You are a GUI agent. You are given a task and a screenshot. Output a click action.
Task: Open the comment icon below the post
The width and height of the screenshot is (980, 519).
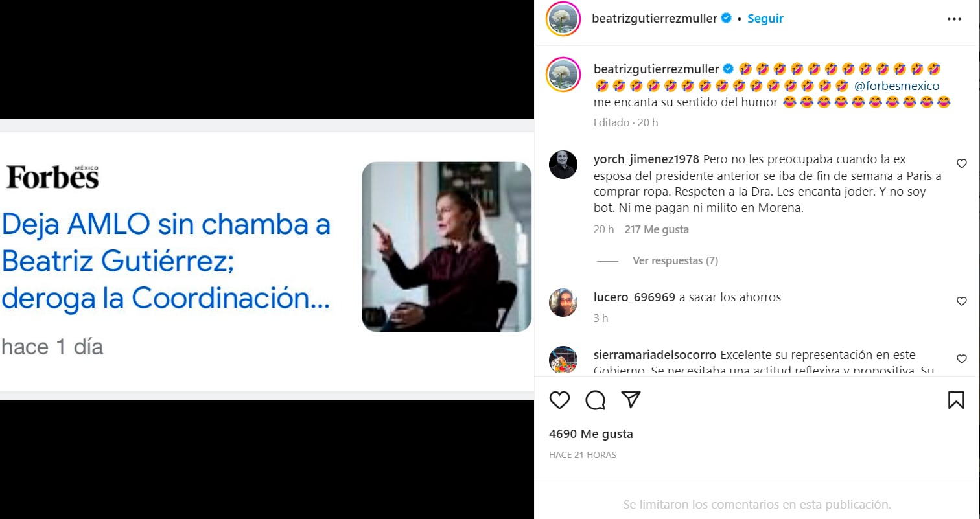[x=595, y=400]
